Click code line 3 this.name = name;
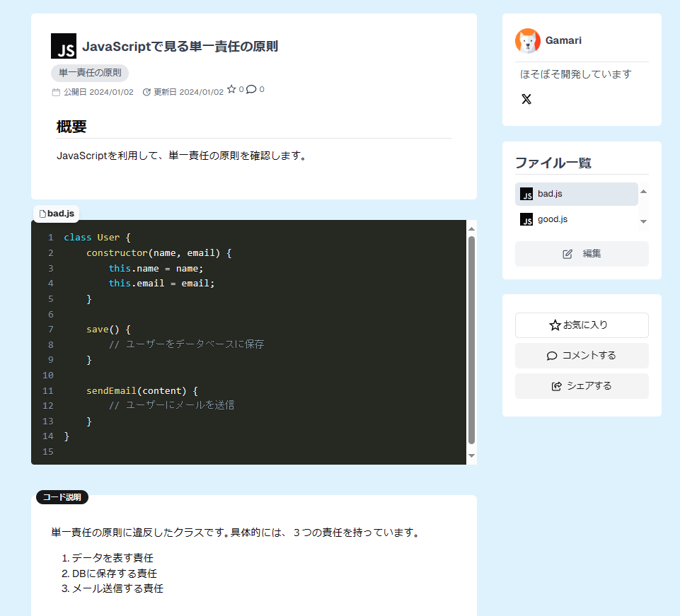680x616 pixels. (x=156, y=269)
